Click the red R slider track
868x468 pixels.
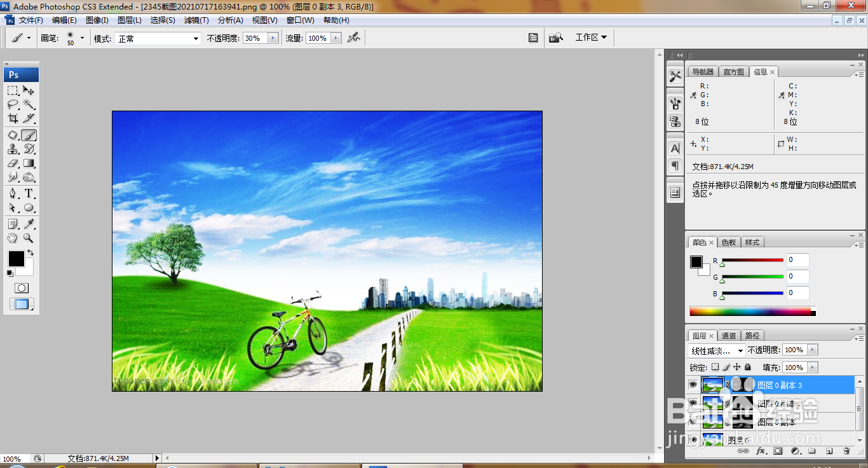click(752, 260)
